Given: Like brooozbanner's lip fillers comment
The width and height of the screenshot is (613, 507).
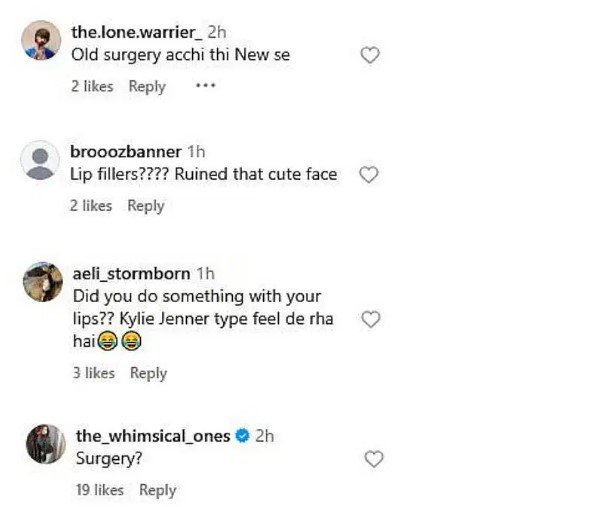Looking at the screenshot, I should click(368, 175).
